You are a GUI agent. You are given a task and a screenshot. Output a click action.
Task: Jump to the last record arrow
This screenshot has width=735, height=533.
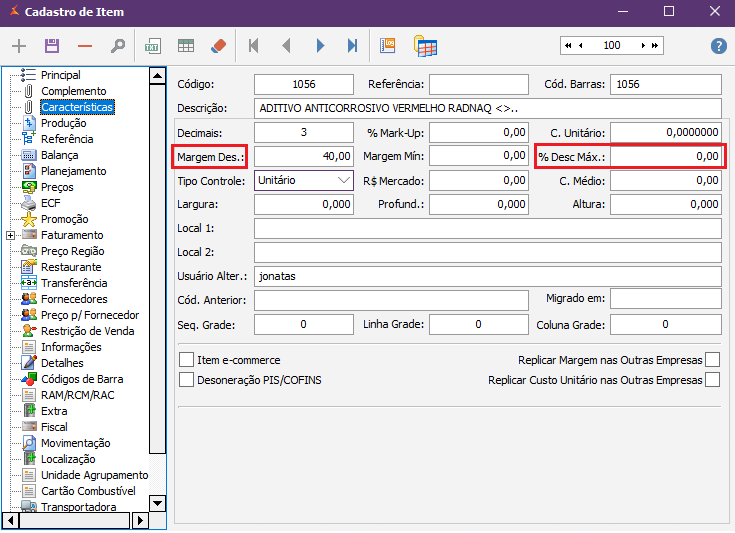point(352,46)
